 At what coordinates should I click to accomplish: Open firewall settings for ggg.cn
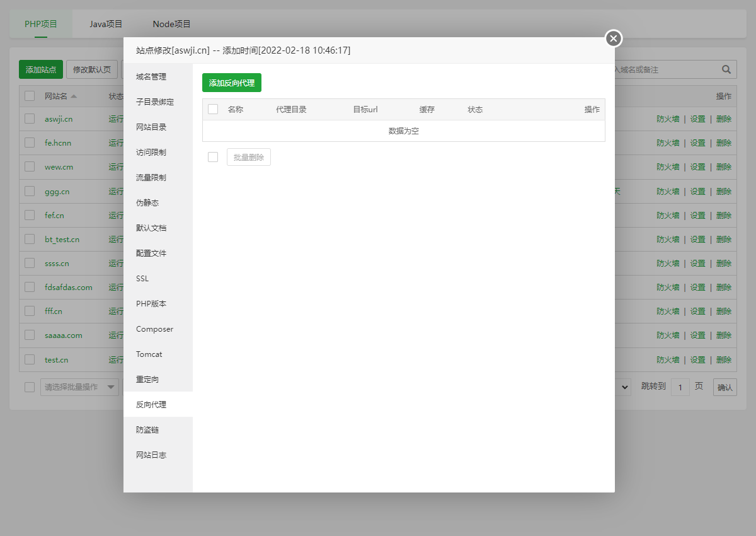(x=668, y=191)
